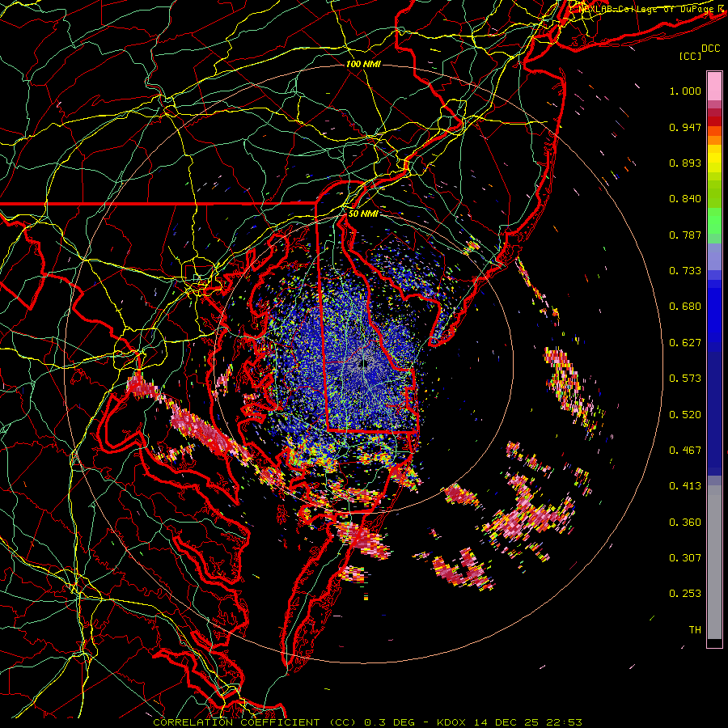The height and width of the screenshot is (728, 728).
Task: Click the 0.947 legend value
Action: tap(685, 127)
